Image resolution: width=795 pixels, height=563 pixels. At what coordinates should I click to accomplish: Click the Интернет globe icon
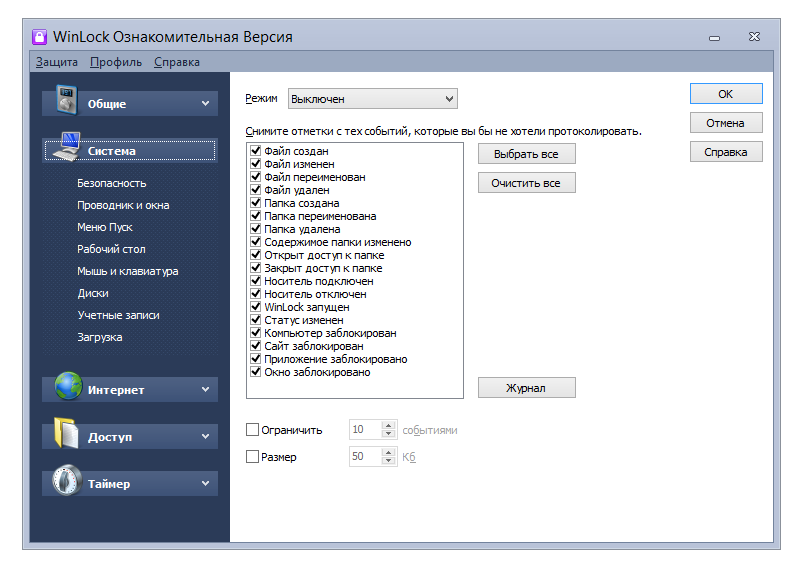(x=67, y=388)
